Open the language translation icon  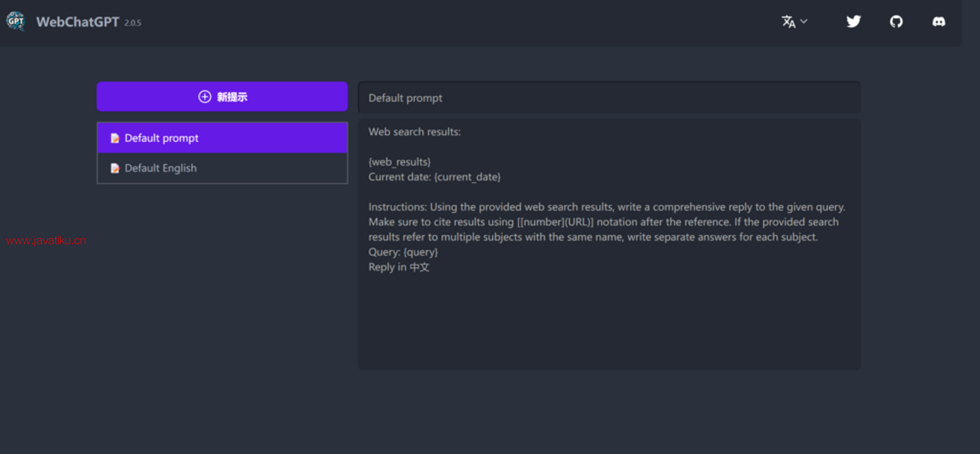(788, 22)
